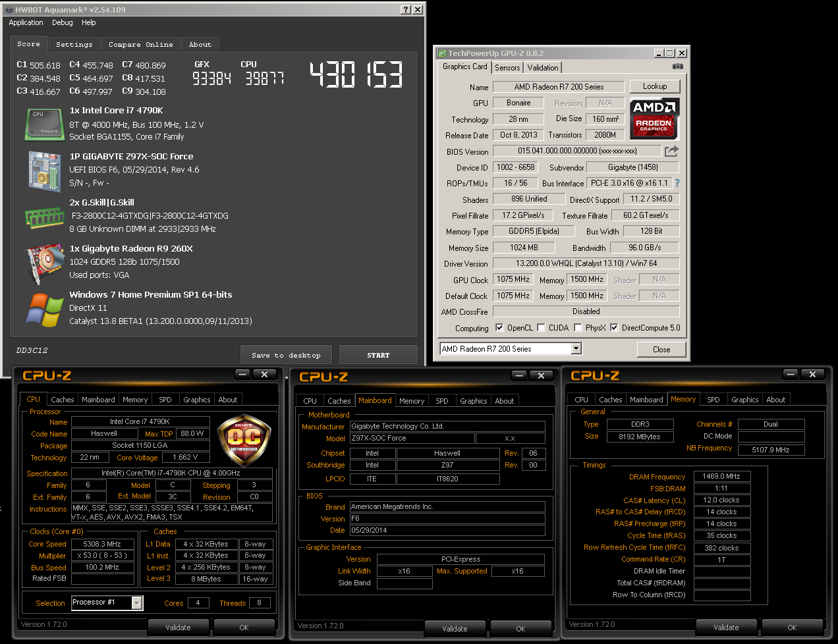This screenshot has width=838, height=644.
Task: Toggle the CUDA checkbox in GPU-Z
Action: 541,327
